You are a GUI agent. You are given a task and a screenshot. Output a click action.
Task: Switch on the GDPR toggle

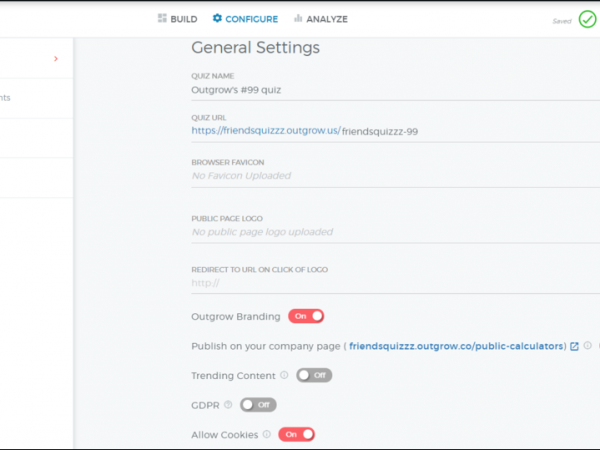pyautogui.click(x=258, y=405)
